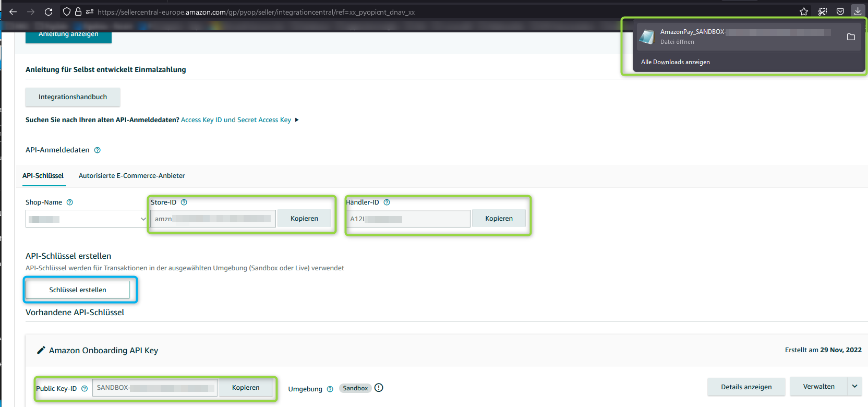Click the Sandbox environment badge
The image size is (868, 407).
pyautogui.click(x=355, y=388)
